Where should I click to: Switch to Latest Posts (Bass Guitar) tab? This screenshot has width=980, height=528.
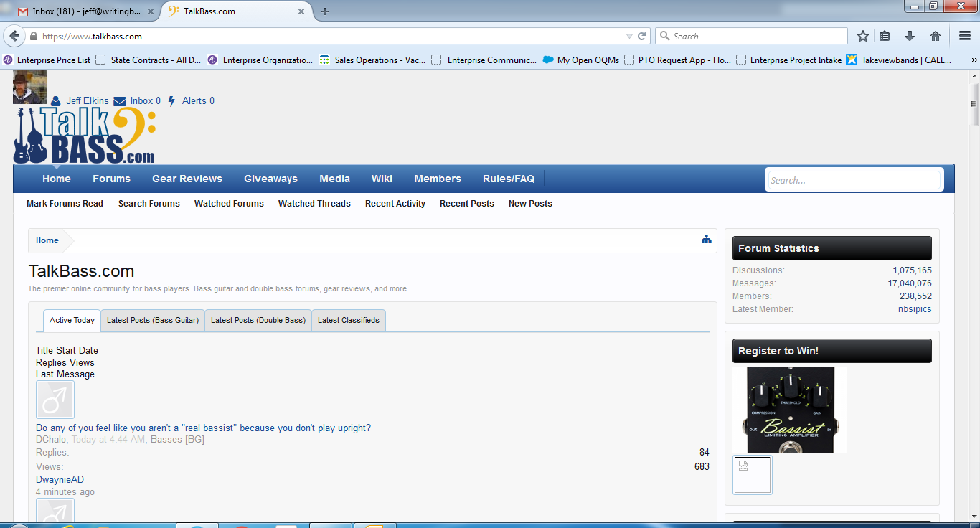pyautogui.click(x=153, y=321)
